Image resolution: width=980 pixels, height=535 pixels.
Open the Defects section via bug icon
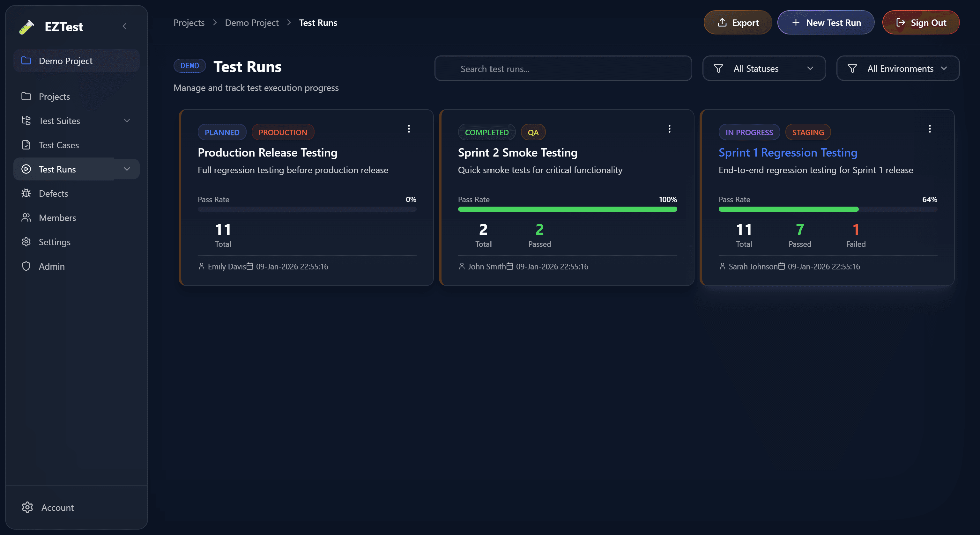click(26, 193)
